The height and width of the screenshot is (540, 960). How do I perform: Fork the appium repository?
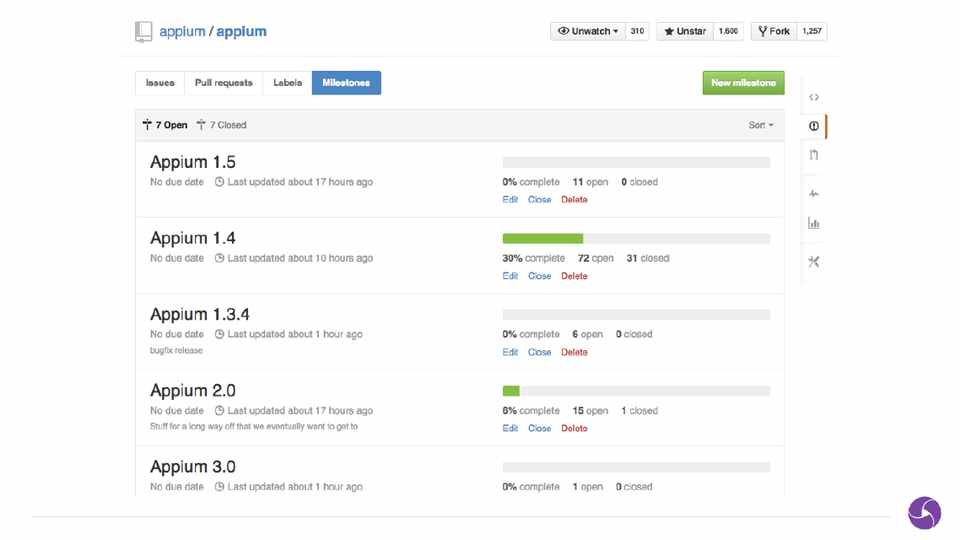click(x=774, y=31)
